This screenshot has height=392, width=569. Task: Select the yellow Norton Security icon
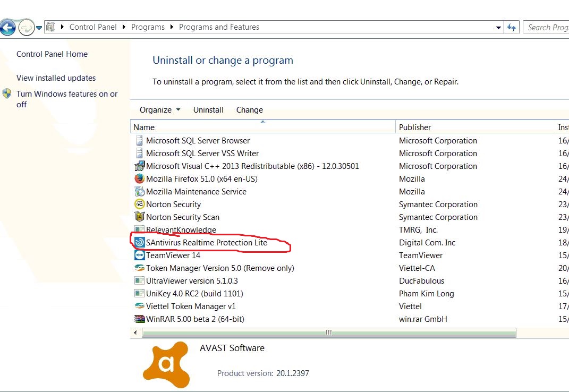(x=139, y=204)
